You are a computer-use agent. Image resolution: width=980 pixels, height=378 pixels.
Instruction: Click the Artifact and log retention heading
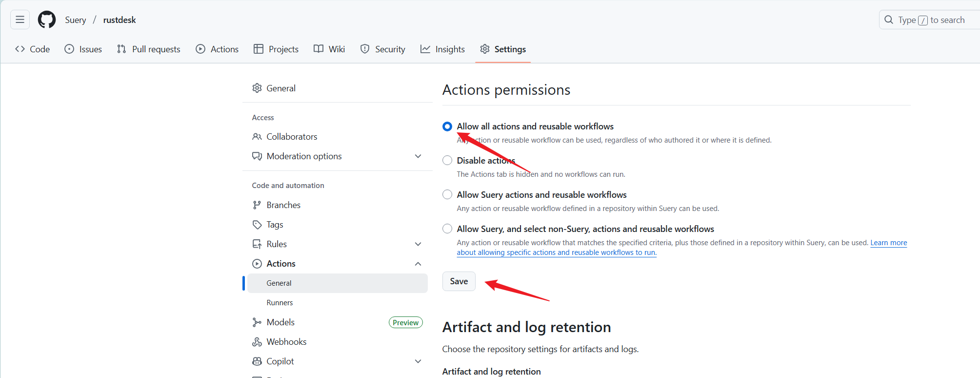click(527, 327)
